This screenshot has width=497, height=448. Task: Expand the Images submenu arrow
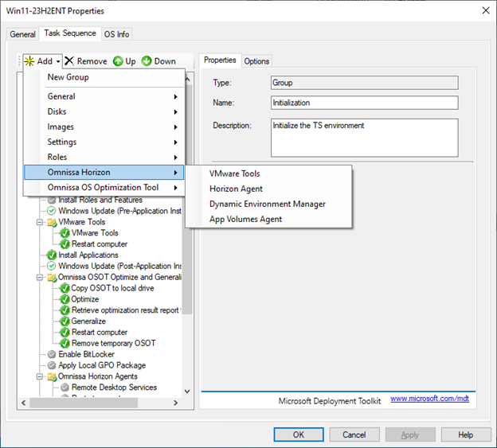(175, 127)
